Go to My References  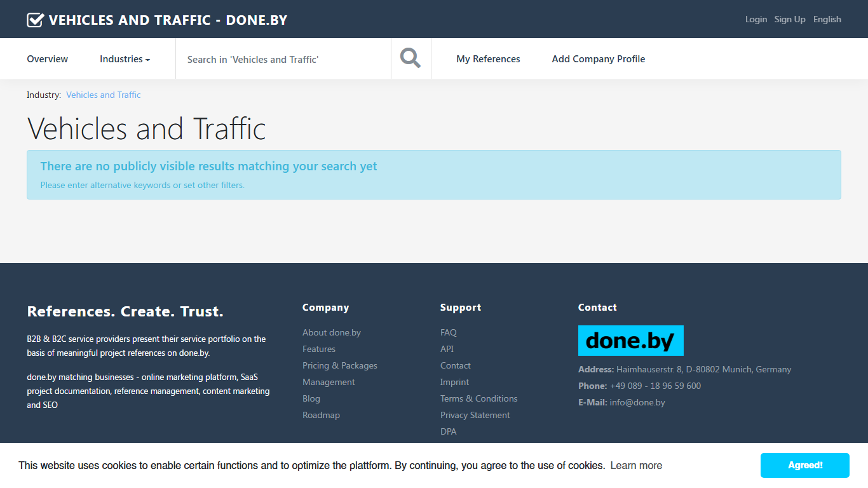488,59
